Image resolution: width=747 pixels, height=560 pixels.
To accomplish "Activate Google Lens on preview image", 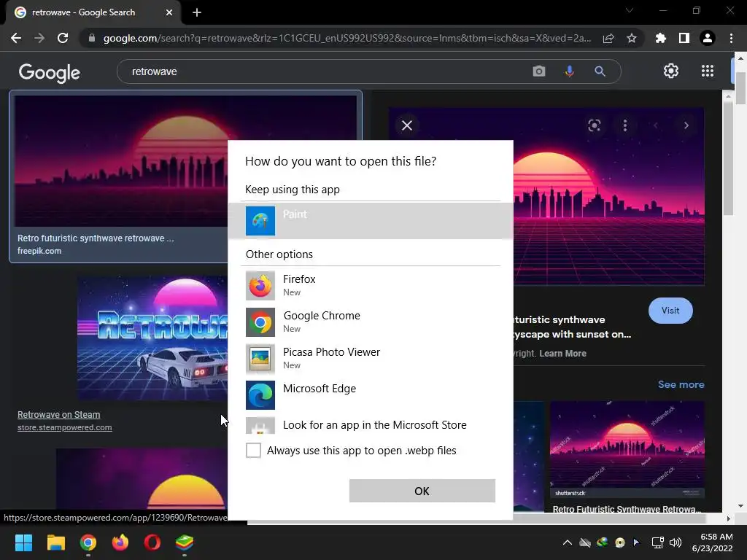I will 594,125.
